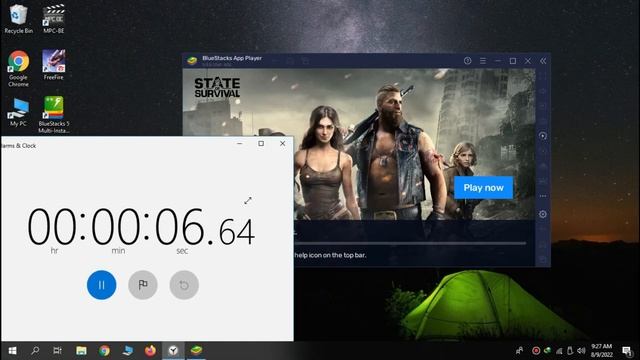Open BlueStacks sidebar three-dots more options

click(542, 196)
